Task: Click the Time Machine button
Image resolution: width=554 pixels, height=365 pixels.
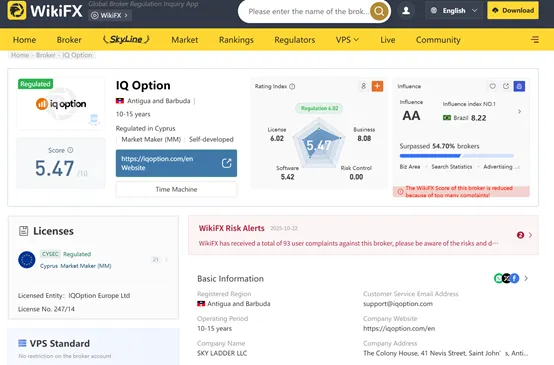Action: pyautogui.click(x=176, y=189)
